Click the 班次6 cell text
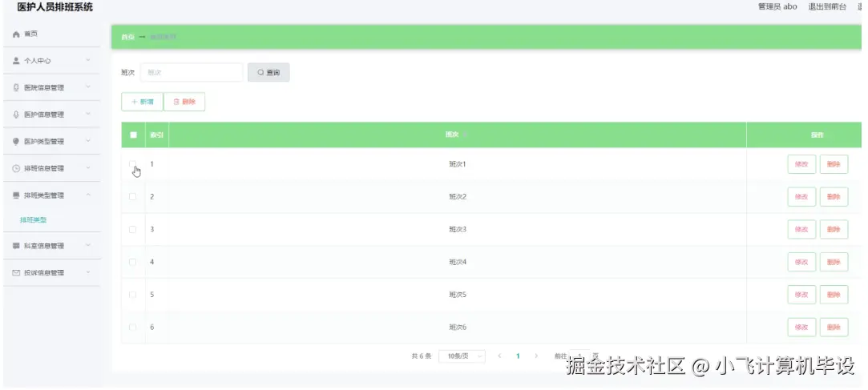 tap(458, 327)
